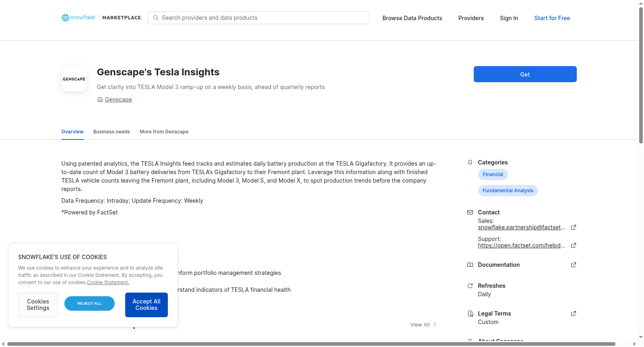Screen dimensions: 644x347
Task: Click the vertical scrollbar thumb
Action: click(641, 75)
